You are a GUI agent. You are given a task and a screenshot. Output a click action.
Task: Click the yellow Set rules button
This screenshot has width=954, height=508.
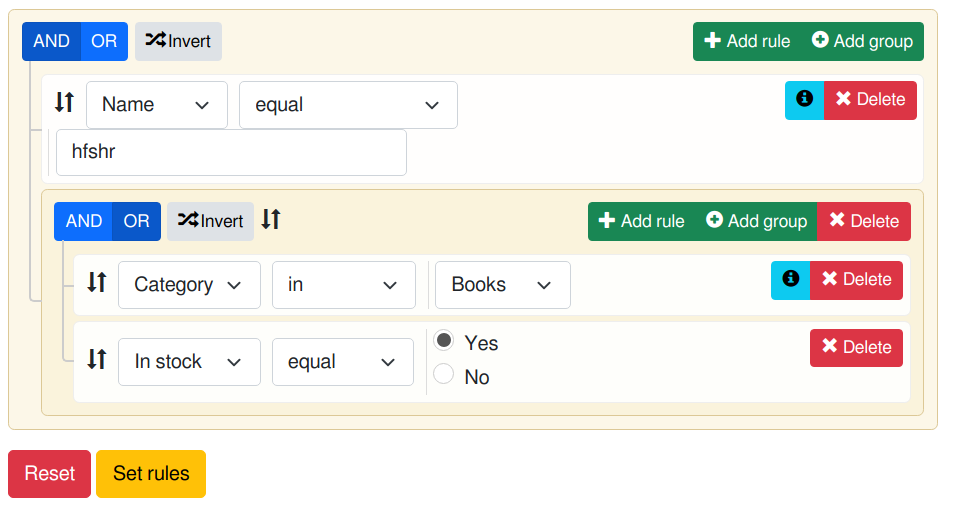(151, 474)
